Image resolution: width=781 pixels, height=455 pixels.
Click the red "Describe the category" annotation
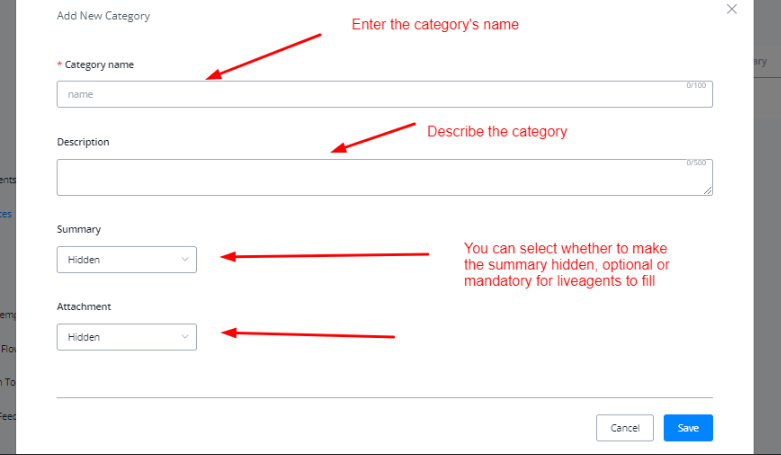click(497, 132)
